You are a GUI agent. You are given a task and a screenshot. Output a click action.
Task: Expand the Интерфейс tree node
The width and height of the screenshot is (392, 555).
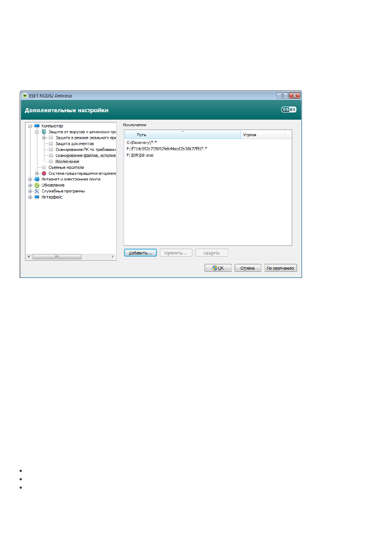point(30,197)
